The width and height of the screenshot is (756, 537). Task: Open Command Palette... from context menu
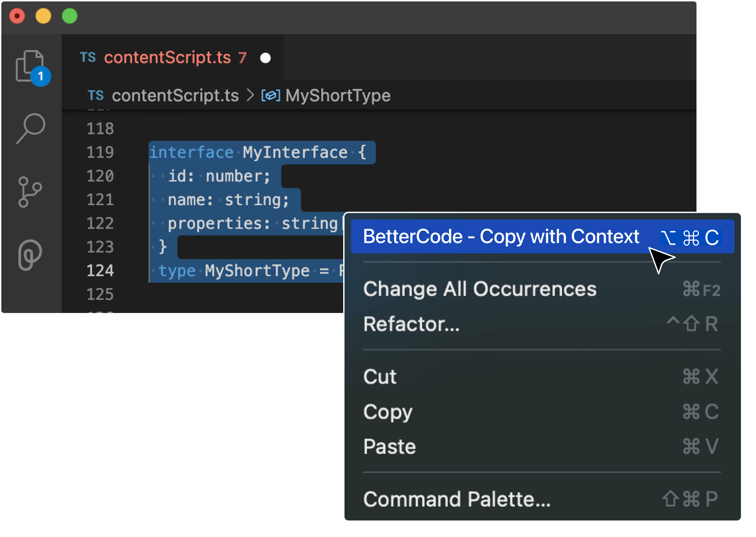click(x=542, y=499)
